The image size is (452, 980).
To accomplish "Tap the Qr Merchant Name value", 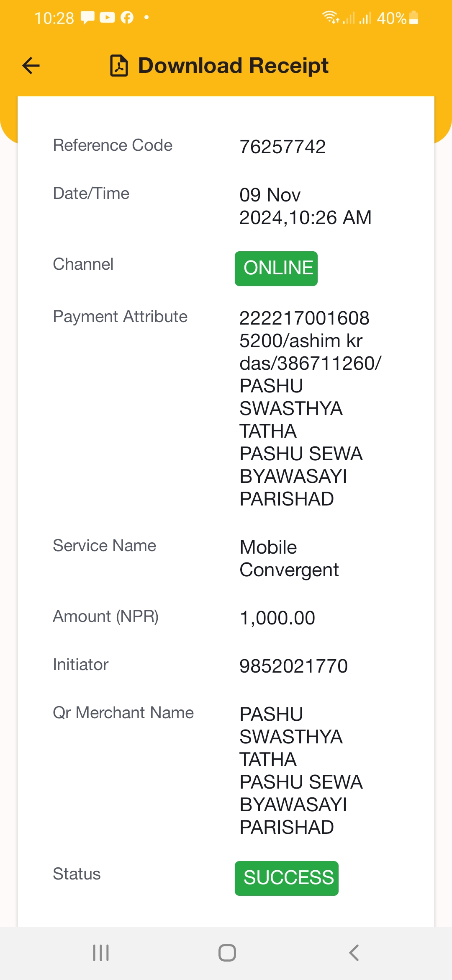I will click(x=301, y=771).
